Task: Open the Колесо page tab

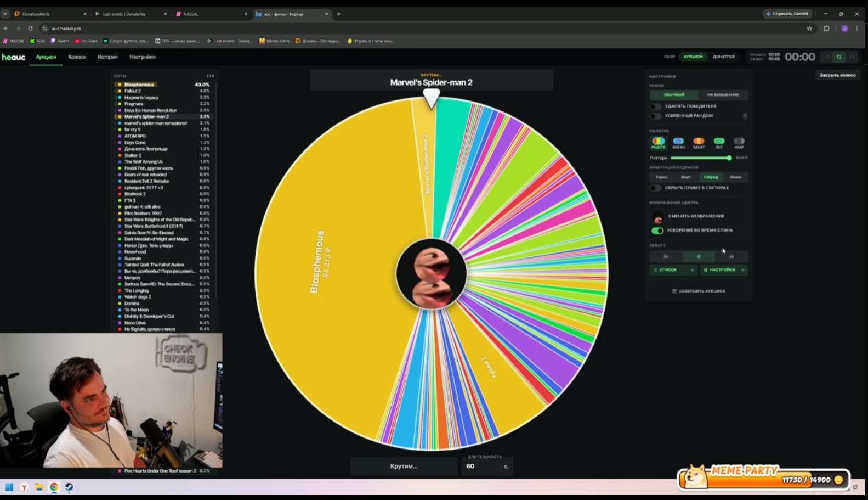Action: click(x=77, y=57)
